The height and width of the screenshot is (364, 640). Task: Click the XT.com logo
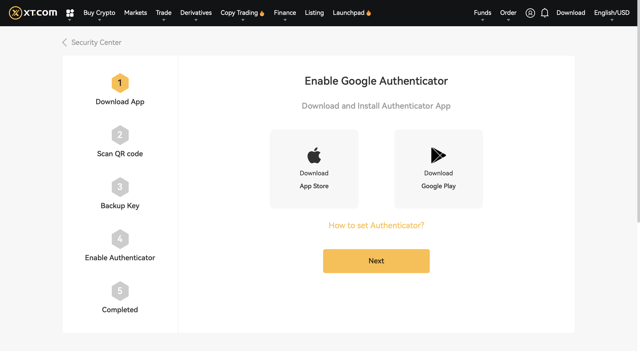[33, 13]
